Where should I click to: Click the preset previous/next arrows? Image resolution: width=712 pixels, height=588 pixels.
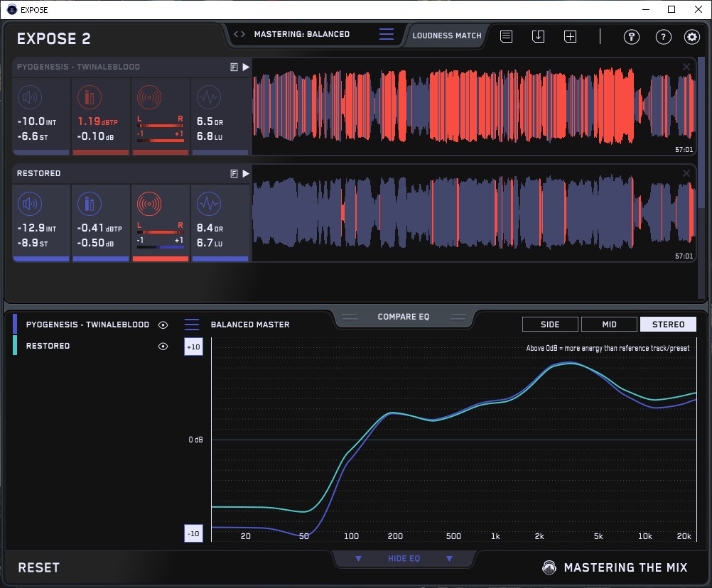239,34
